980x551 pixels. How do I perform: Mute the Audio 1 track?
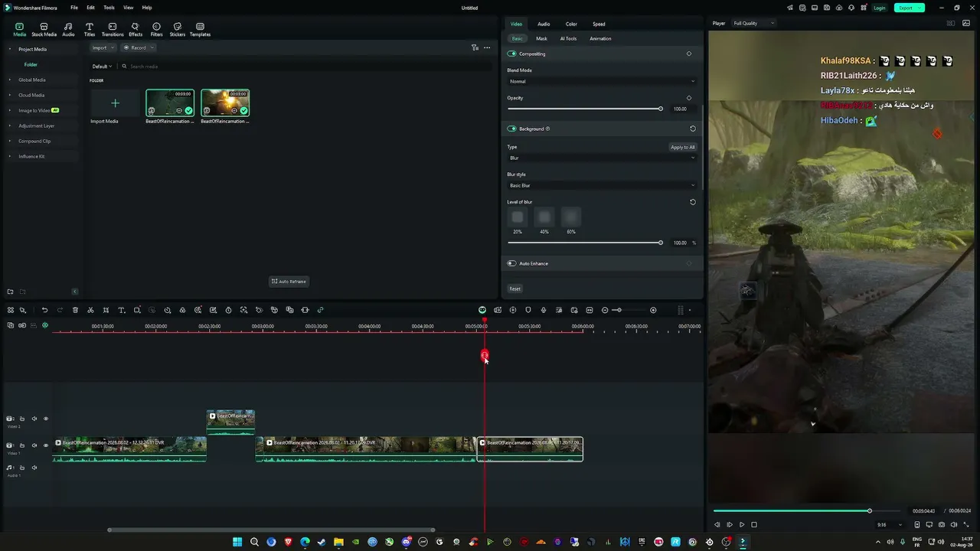point(34,468)
